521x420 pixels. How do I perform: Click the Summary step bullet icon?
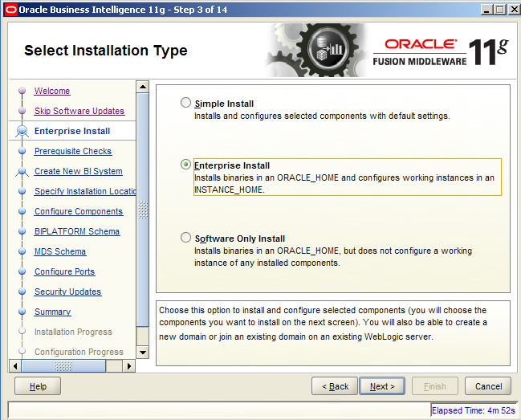point(22,312)
